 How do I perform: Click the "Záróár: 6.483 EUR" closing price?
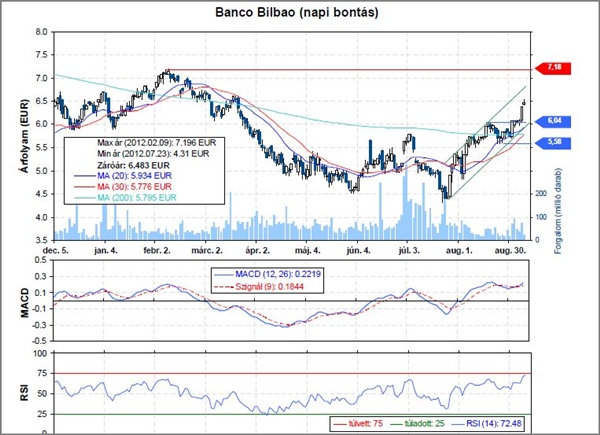(x=133, y=165)
